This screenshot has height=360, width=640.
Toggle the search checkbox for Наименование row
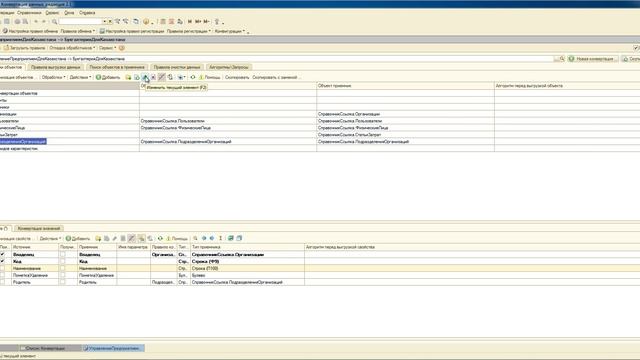2,268
